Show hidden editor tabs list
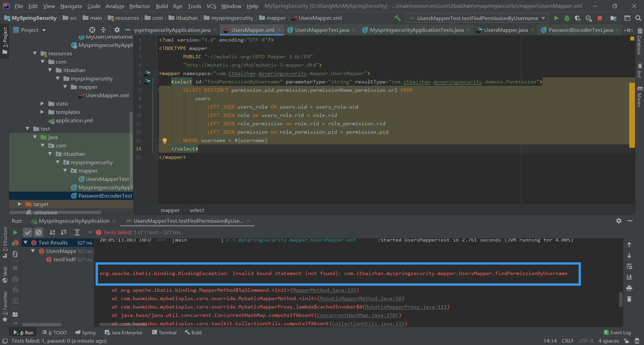The image size is (644, 345). tap(628, 30)
